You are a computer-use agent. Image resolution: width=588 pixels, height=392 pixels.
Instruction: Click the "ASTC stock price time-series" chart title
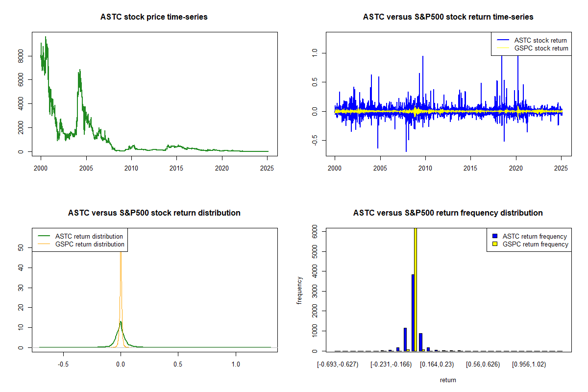154,17
